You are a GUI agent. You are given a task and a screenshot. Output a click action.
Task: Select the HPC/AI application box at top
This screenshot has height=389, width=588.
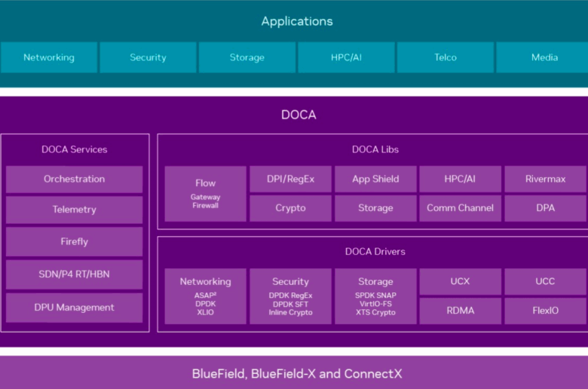click(x=346, y=57)
